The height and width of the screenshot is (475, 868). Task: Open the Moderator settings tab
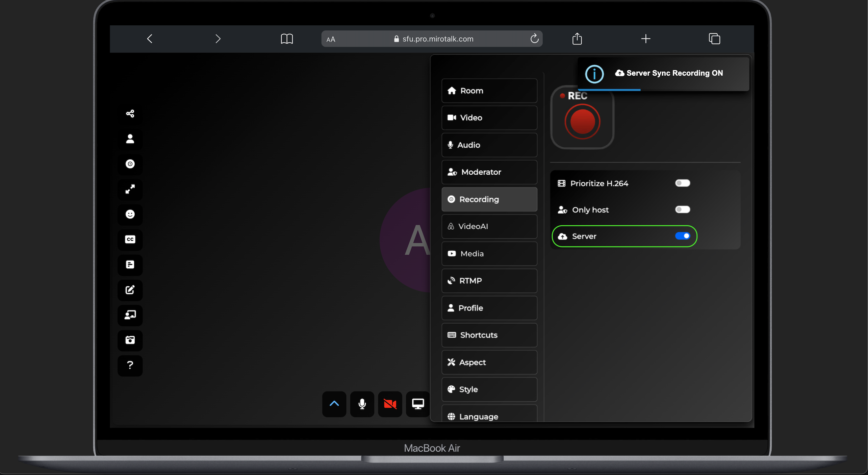(x=489, y=172)
